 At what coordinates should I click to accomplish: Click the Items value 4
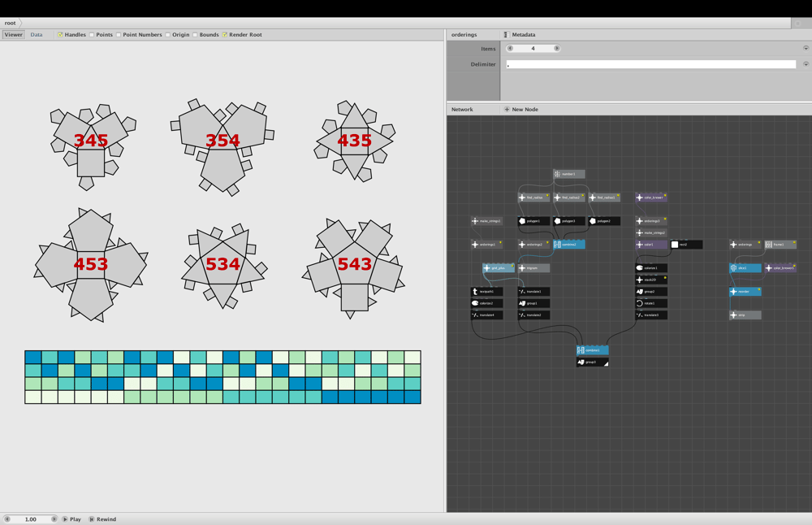point(533,48)
